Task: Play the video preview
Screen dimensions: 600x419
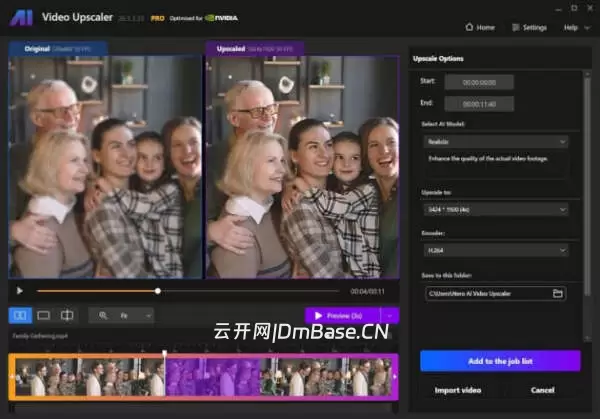Action: (x=20, y=291)
